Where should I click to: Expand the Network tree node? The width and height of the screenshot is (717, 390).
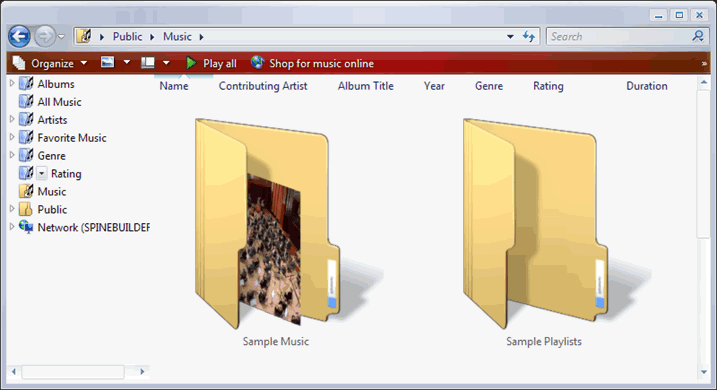(12, 226)
